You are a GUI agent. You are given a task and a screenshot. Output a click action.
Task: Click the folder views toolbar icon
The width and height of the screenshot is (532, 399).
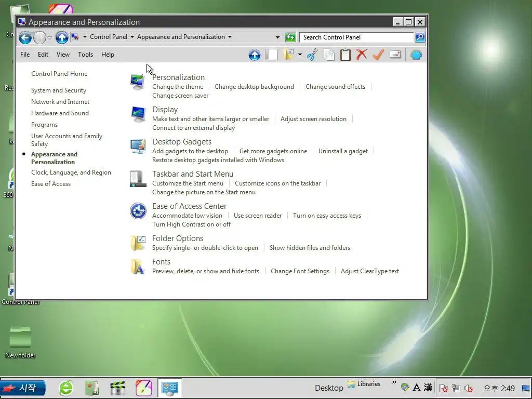pos(288,55)
